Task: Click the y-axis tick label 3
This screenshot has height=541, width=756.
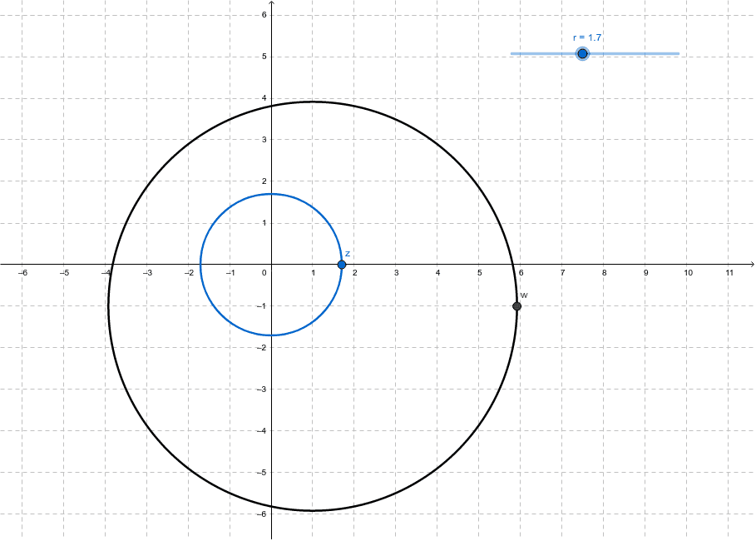Action: pos(264,140)
